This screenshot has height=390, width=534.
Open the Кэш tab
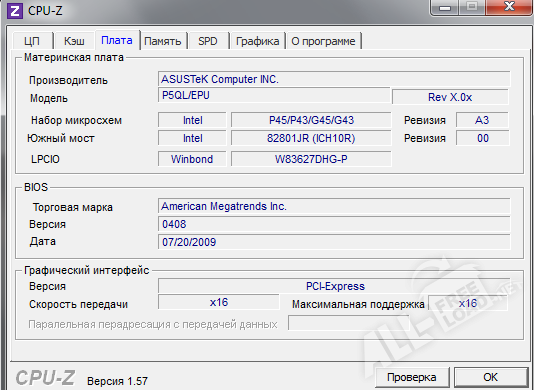[x=74, y=41]
